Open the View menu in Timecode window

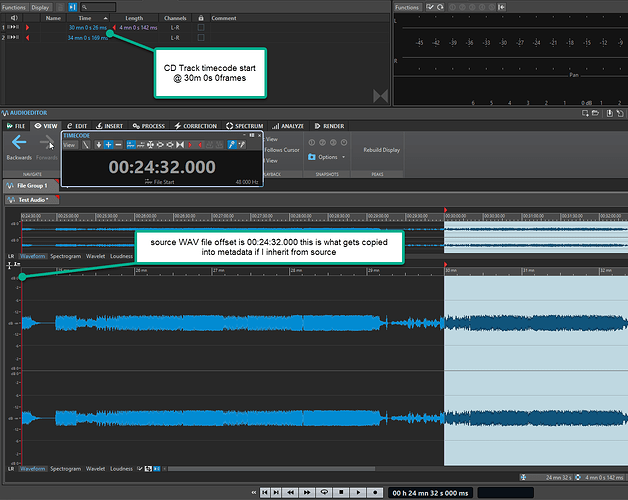(69, 145)
